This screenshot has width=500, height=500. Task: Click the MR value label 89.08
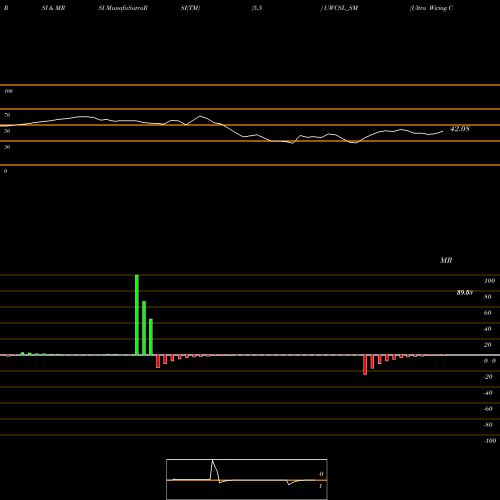pyautogui.click(x=465, y=293)
